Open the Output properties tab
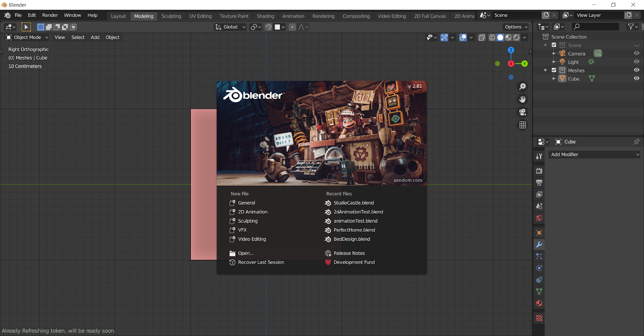Screen dimensions: 644x336 click(539, 183)
